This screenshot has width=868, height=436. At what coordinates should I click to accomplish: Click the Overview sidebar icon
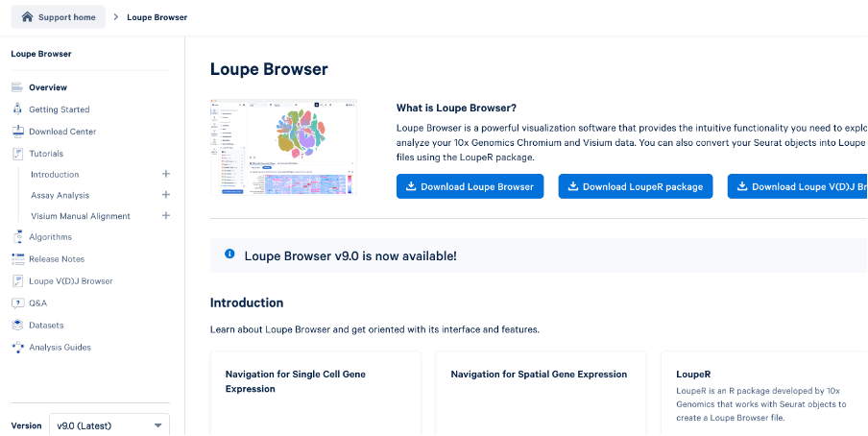17,87
